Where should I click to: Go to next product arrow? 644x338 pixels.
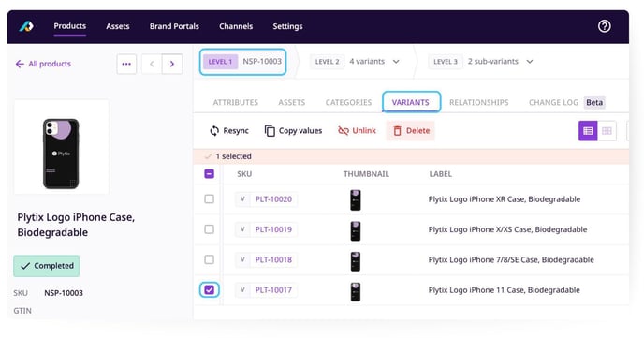[172, 64]
